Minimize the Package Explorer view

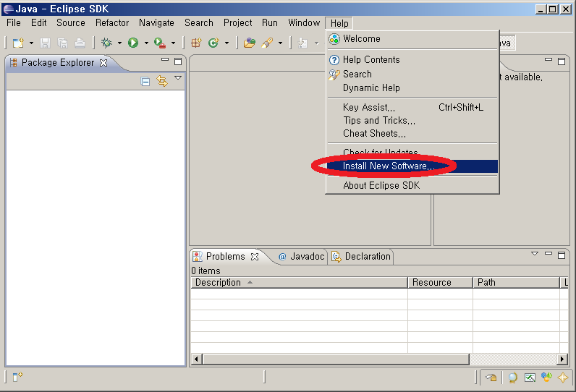165,60
